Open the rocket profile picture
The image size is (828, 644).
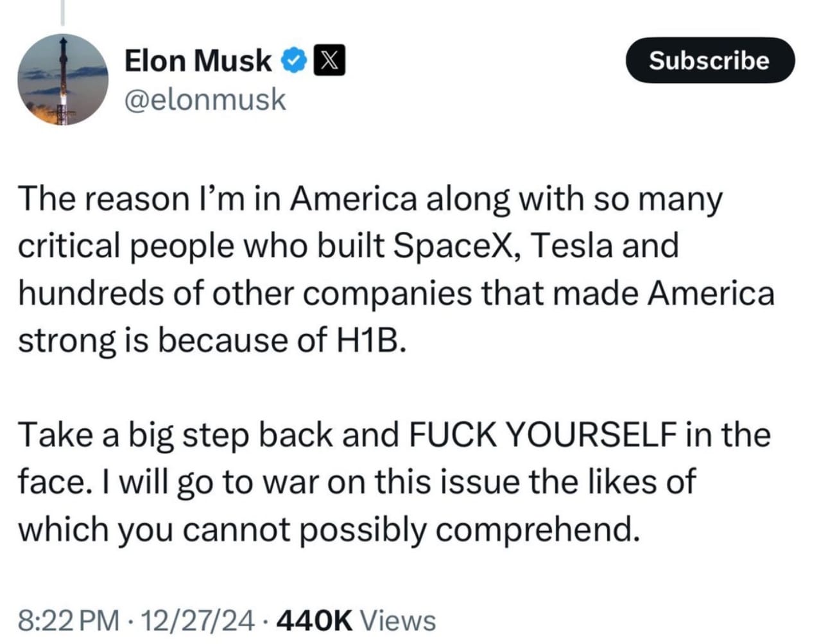[62, 80]
